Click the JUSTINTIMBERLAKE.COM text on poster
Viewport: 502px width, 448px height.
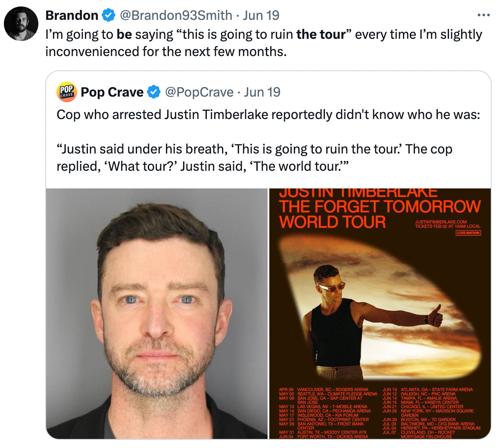point(440,222)
